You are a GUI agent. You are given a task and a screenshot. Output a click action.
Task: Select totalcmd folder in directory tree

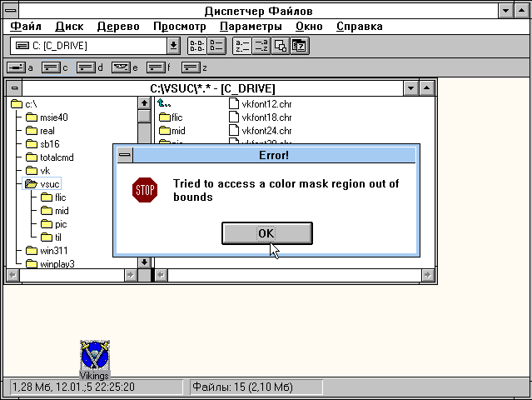click(49, 157)
